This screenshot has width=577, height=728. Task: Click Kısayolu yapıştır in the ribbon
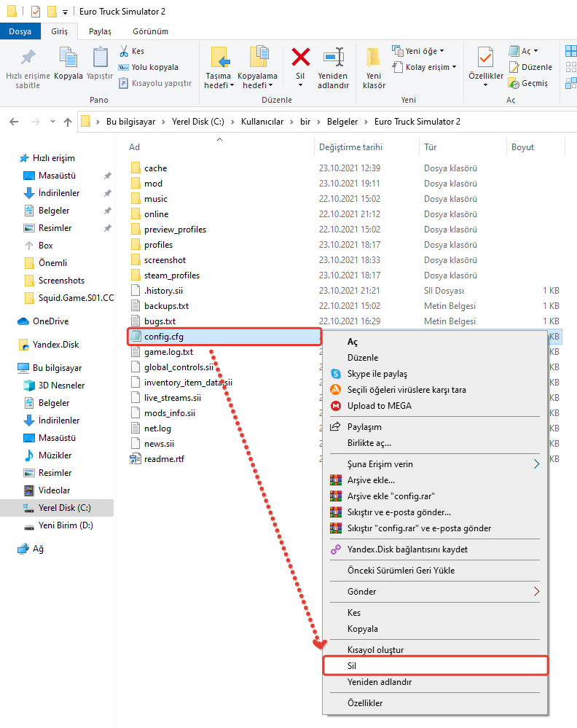pos(155,83)
